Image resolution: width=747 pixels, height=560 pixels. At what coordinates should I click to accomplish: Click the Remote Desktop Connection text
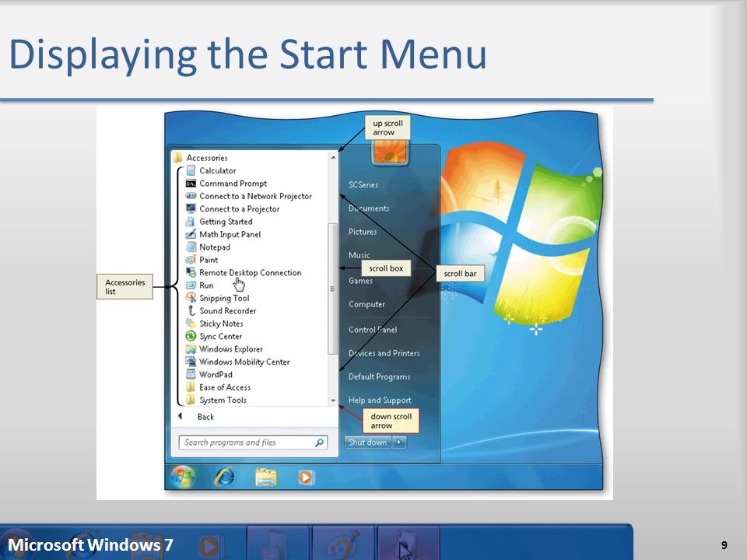(250, 272)
